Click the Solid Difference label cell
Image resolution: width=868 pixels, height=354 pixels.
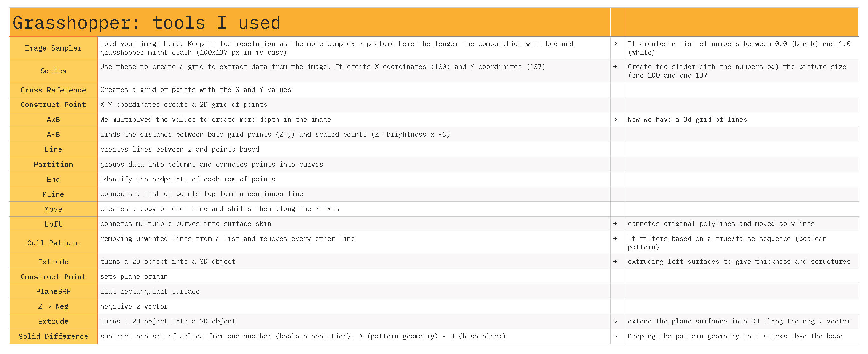tap(53, 336)
